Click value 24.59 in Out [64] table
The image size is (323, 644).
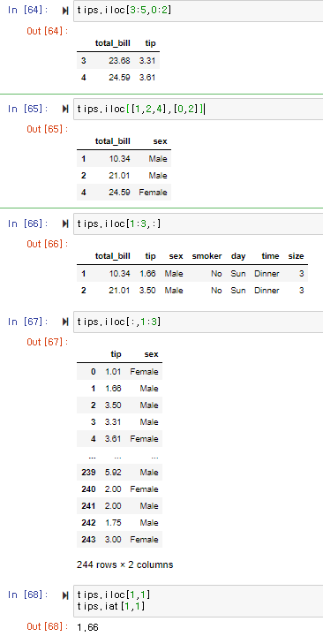point(119,77)
